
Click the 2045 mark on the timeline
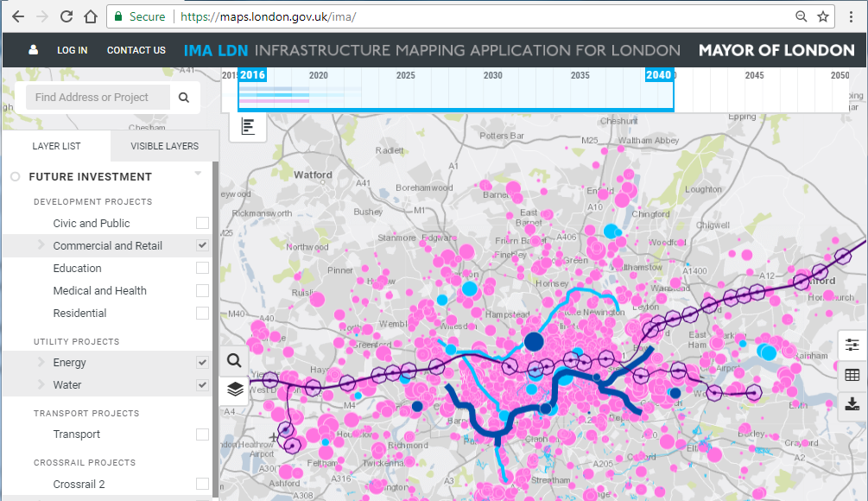click(x=755, y=75)
